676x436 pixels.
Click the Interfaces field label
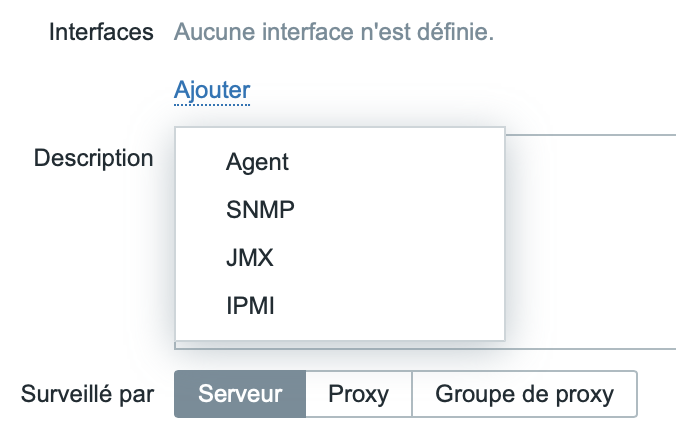[100, 32]
